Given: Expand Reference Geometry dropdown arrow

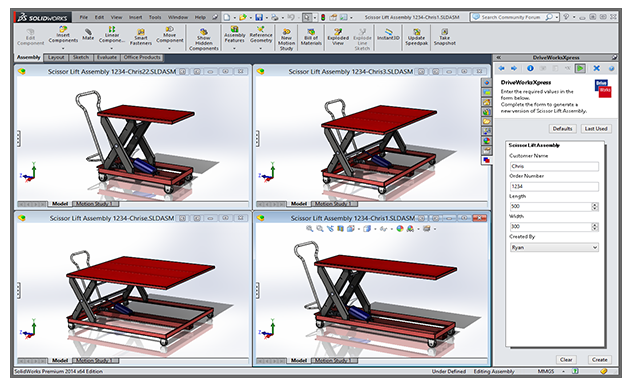Looking at the screenshot, I should coord(260,48).
